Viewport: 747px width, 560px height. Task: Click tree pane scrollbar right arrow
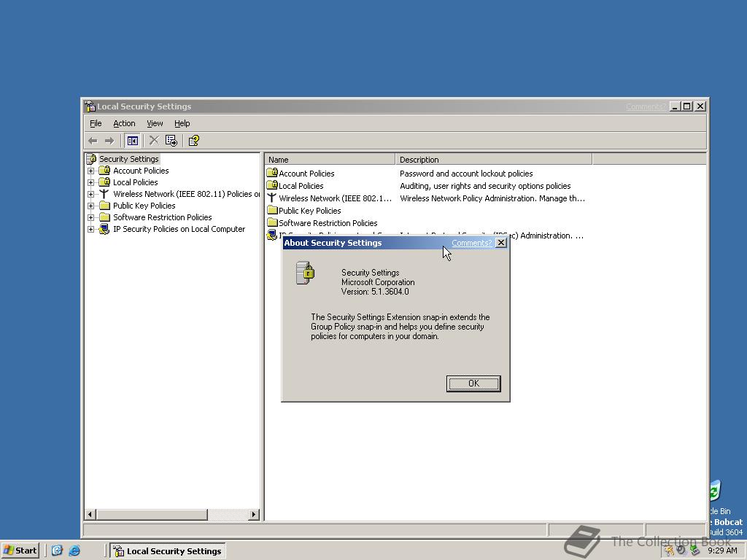254,514
